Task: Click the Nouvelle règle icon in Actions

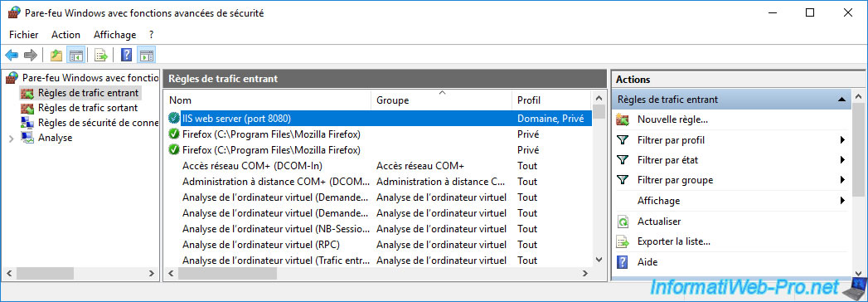Action: (623, 119)
